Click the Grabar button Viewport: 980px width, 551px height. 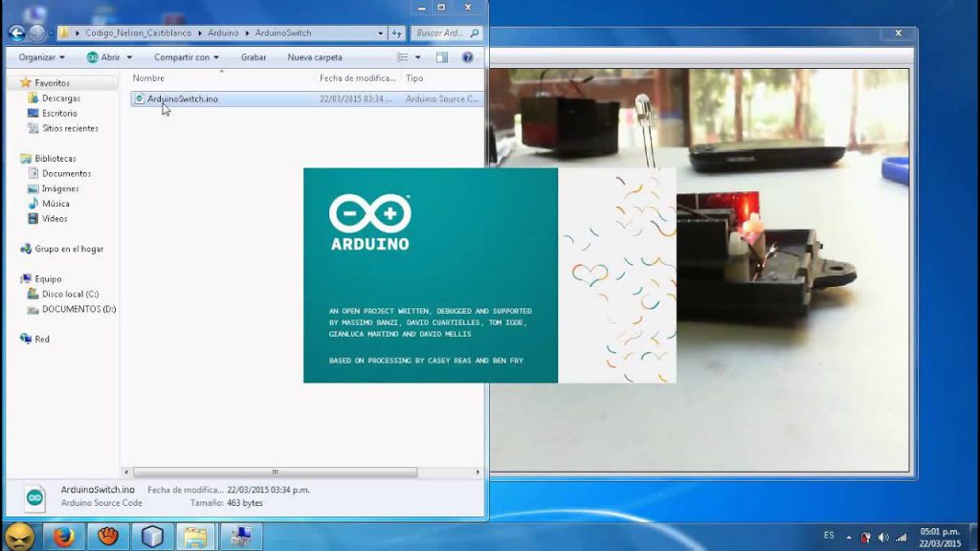[256, 56]
